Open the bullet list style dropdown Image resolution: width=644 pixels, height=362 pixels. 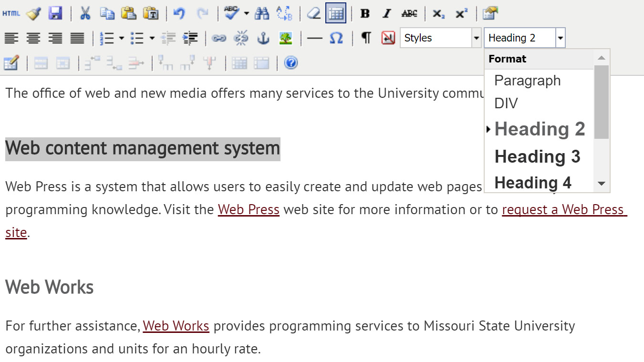tap(152, 38)
